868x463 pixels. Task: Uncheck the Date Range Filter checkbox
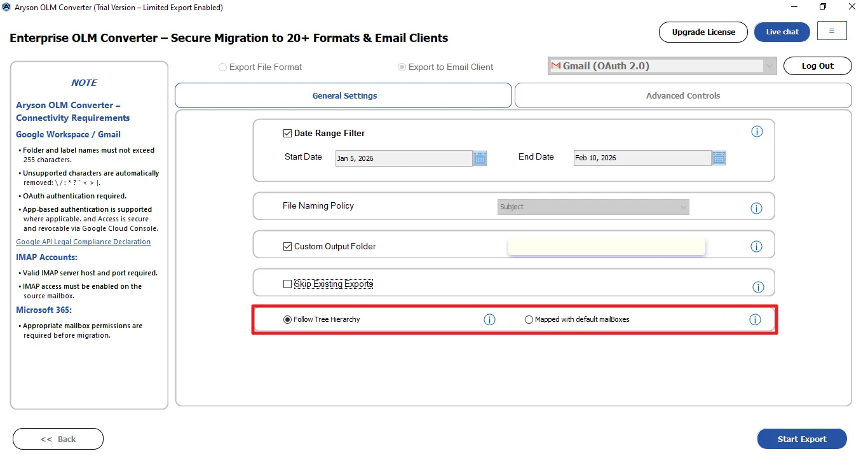287,134
